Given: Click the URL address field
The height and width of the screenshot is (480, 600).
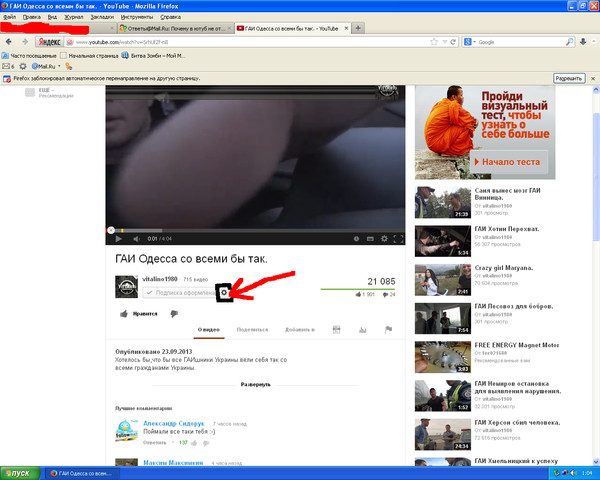Looking at the screenshot, I should pyautogui.click(x=251, y=42).
